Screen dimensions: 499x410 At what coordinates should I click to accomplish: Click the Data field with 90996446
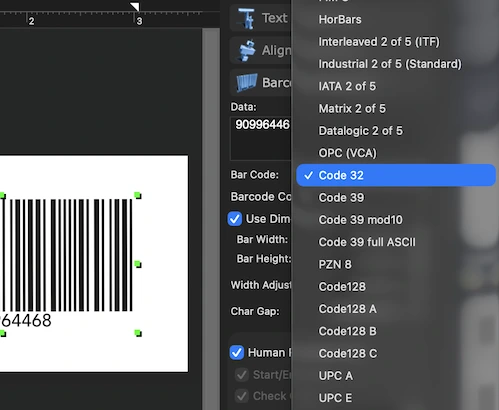tap(261, 138)
